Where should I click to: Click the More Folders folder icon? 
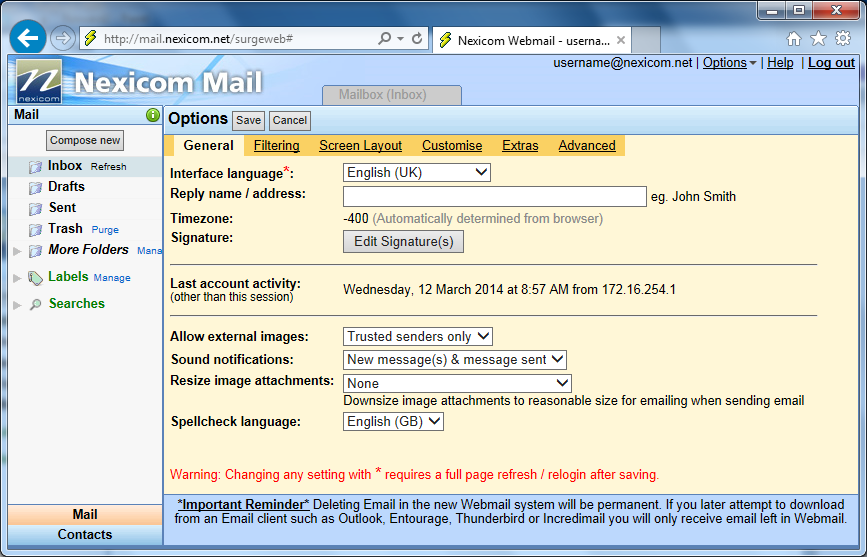(35, 251)
